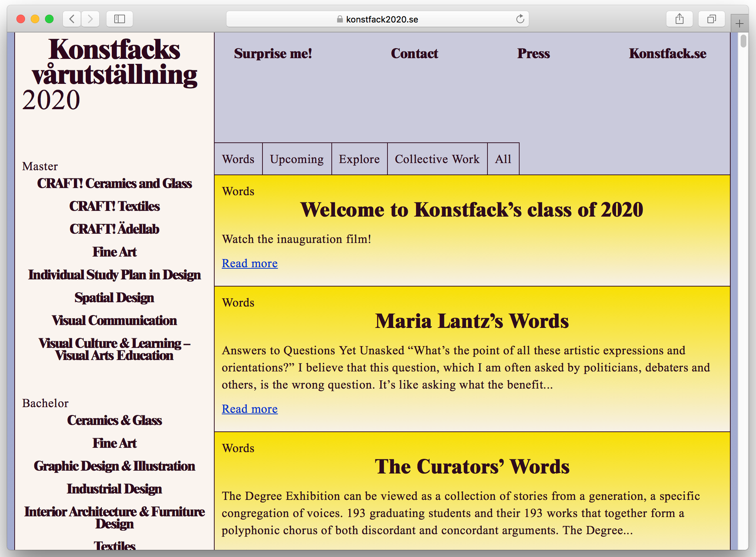Click the Master section label
This screenshot has height=557, width=756.
click(40, 166)
